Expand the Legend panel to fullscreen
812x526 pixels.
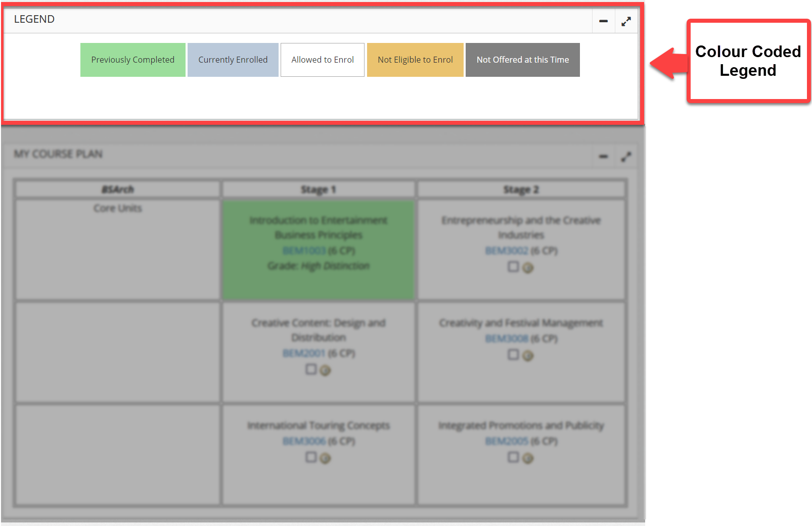click(x=626, y=21)
